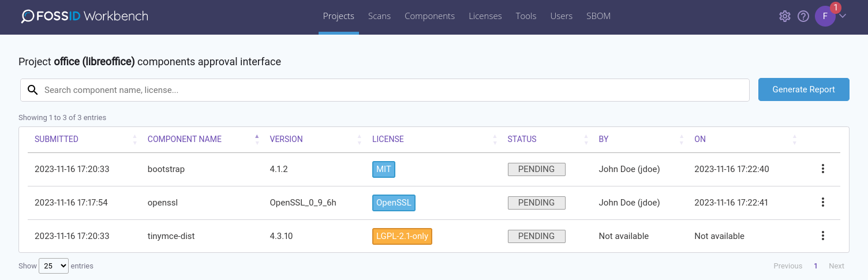Click the search magnifier icon

tap(32, 90)
